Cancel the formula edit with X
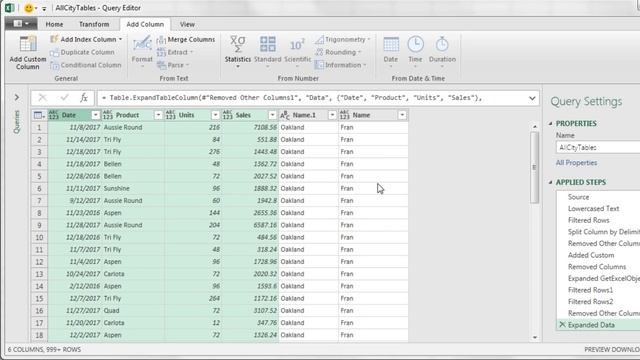 42,98
